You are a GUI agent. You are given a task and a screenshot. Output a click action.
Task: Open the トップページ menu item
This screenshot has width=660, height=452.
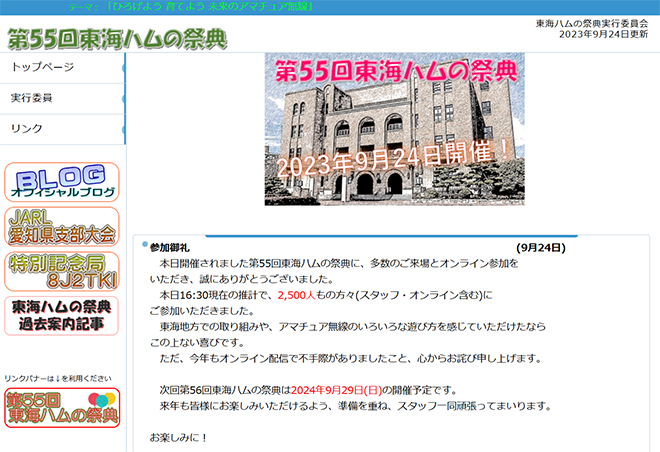tap(63, 67)
